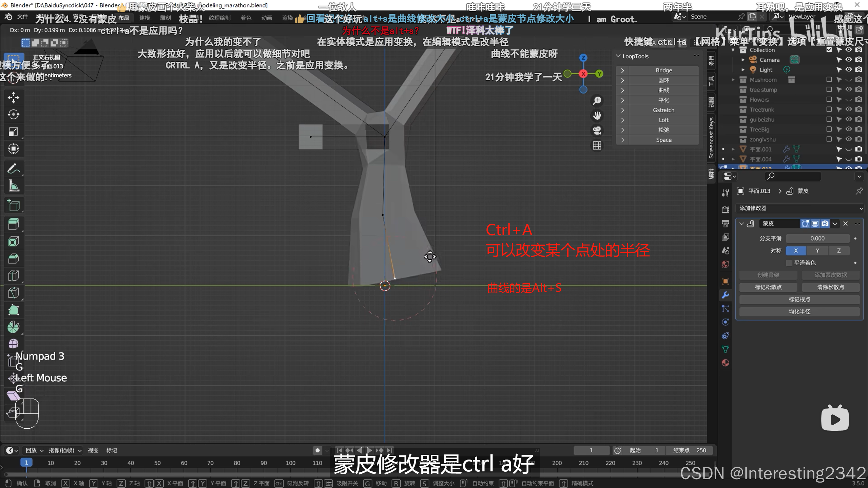
Task: Click the camera view icon in viewport
Action: pos(597,130)
